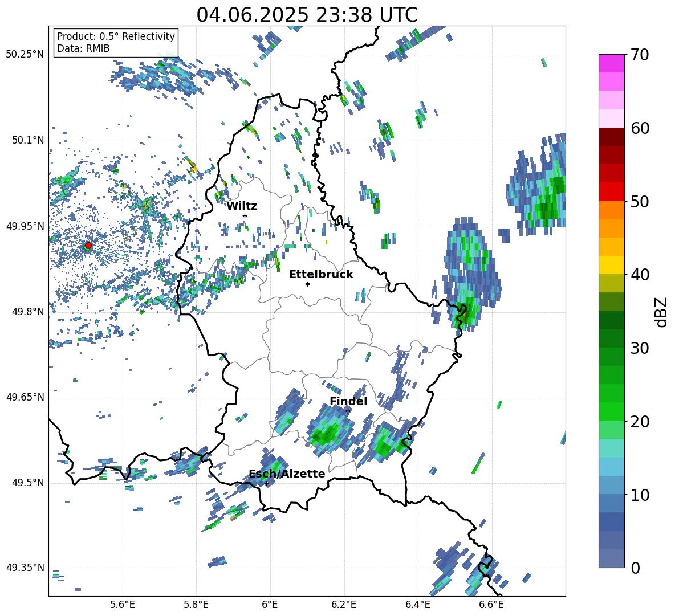Viewport: 675px width, 616px height.
Task: Click the colorbar tick label 30
Action: (x=640, y=348)
